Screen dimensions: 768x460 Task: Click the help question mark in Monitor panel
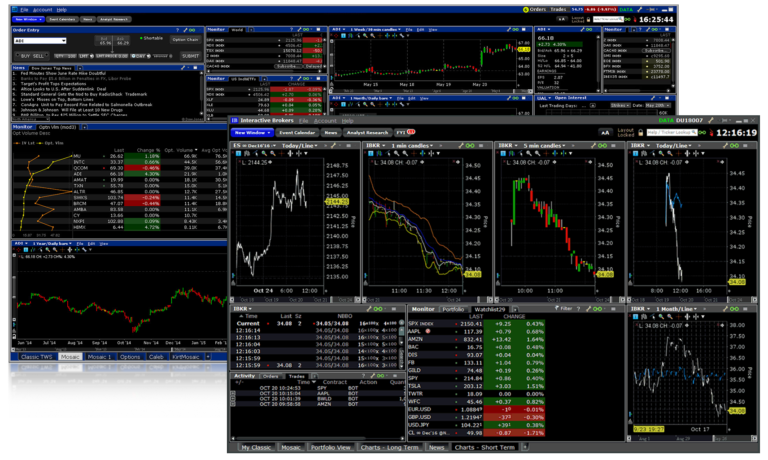pos(578,309)
